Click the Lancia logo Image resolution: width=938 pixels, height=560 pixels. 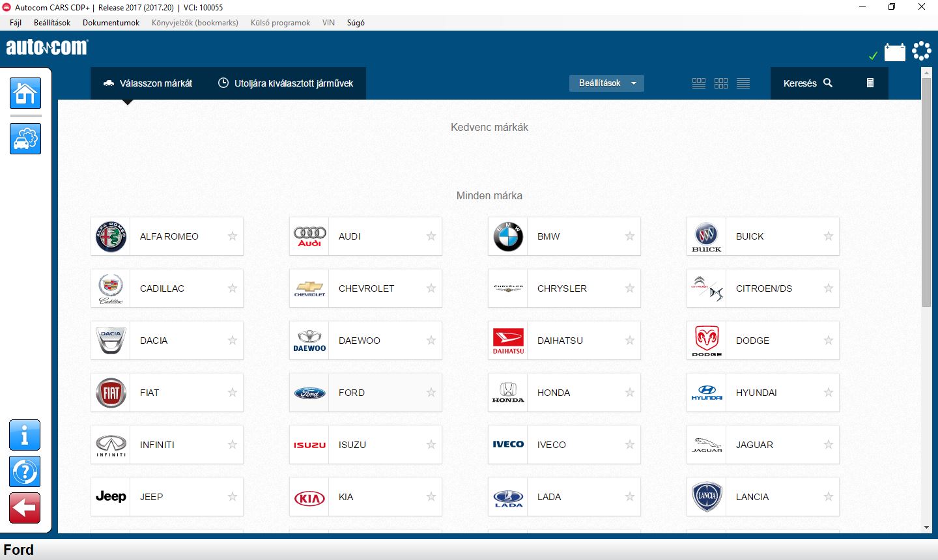pyautogui.click(x=707, y=497)
